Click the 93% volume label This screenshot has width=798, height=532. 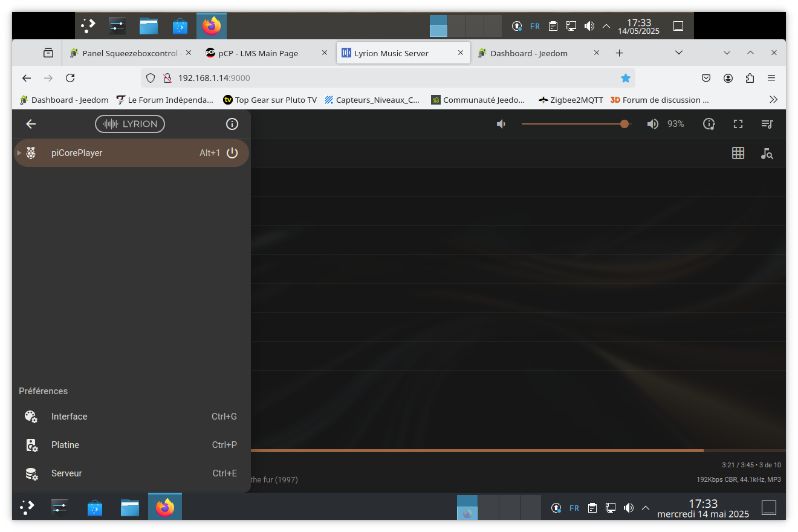(x=676, y=124)
